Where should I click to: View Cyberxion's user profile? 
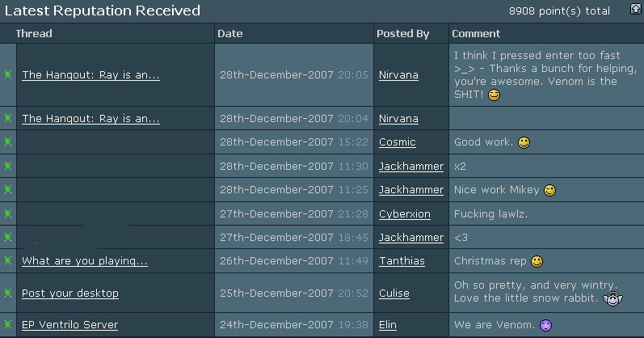point(405,214)
